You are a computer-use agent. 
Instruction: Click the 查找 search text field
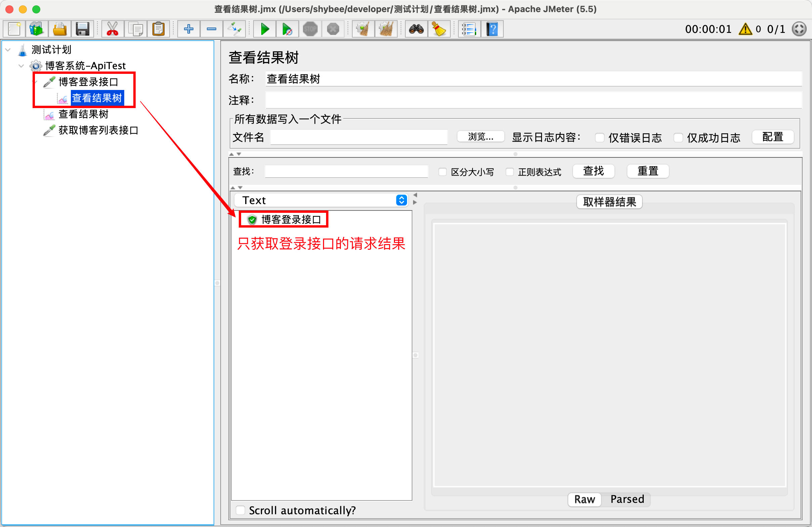click(346, 171)
